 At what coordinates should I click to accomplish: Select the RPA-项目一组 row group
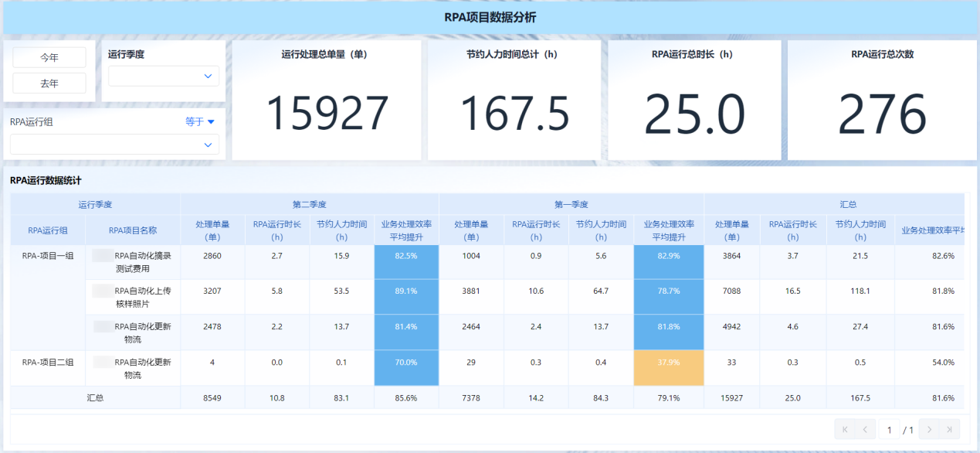tap(48, 256)
